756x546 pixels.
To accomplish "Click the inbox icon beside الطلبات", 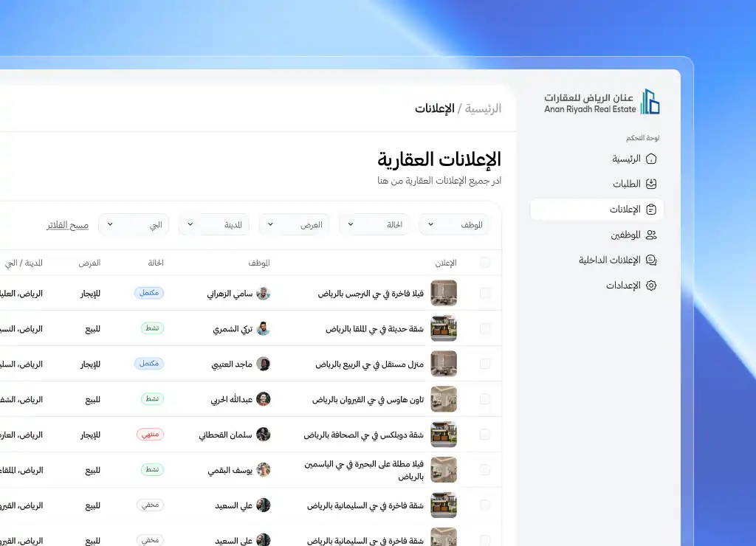I will coord(651,184).
